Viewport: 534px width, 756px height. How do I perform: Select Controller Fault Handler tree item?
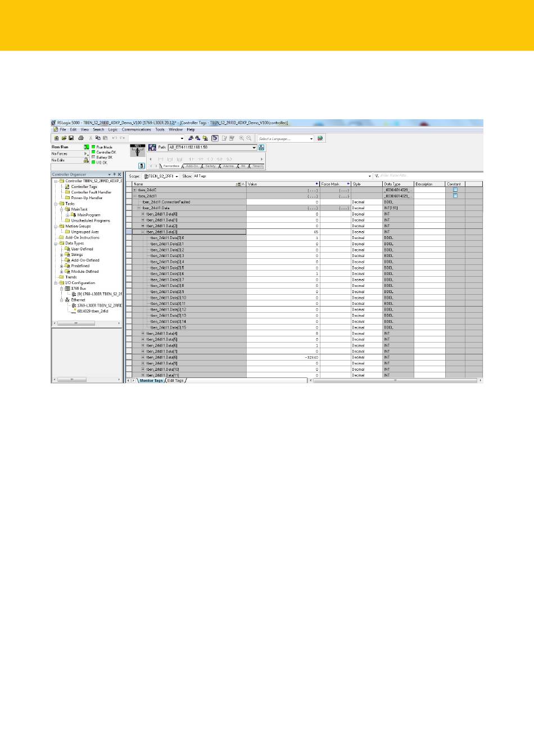(x=91, y=192)
